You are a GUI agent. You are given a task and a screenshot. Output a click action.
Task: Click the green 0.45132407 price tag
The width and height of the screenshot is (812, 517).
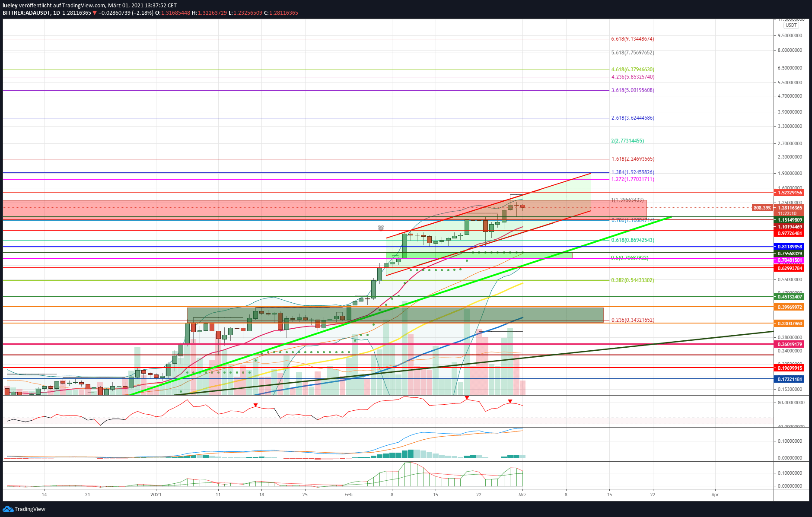790,297
